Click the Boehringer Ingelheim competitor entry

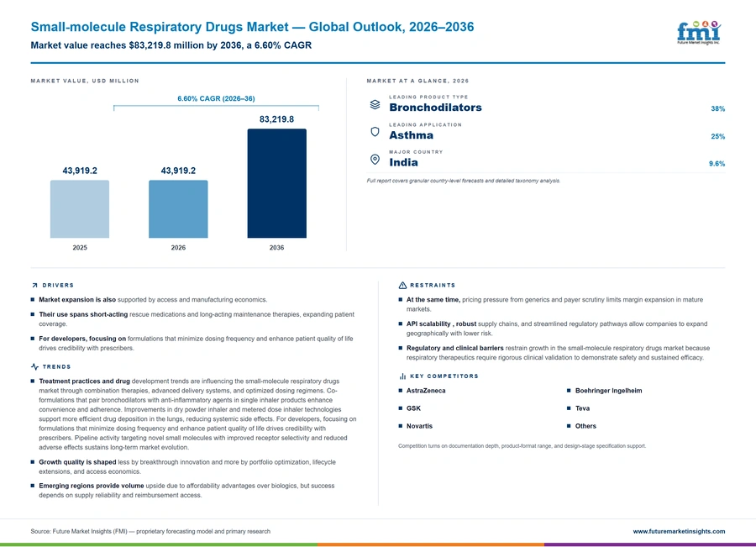coord(608,391)
